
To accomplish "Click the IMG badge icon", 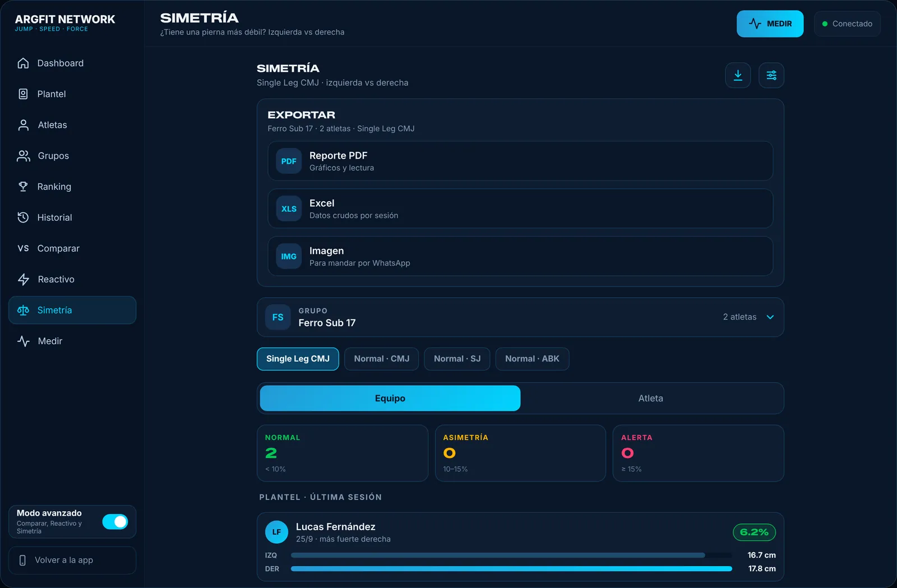I will pos(289,256).
